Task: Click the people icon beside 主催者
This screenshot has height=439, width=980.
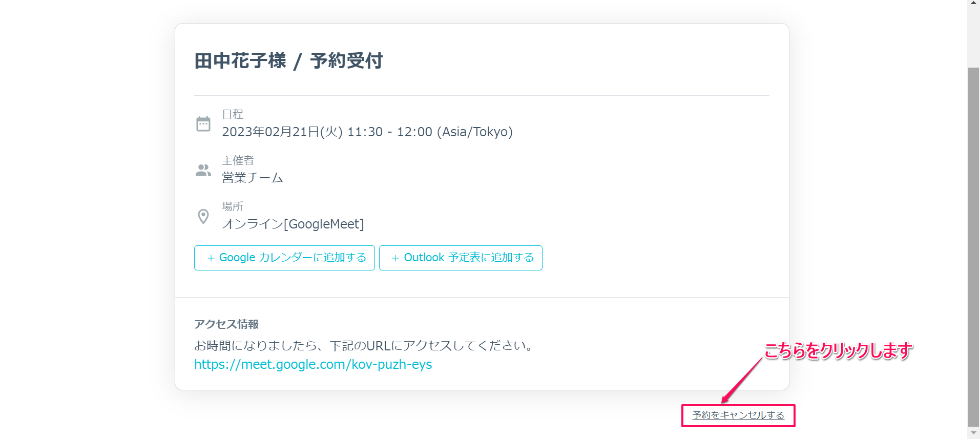Action: tap(203, 170)
